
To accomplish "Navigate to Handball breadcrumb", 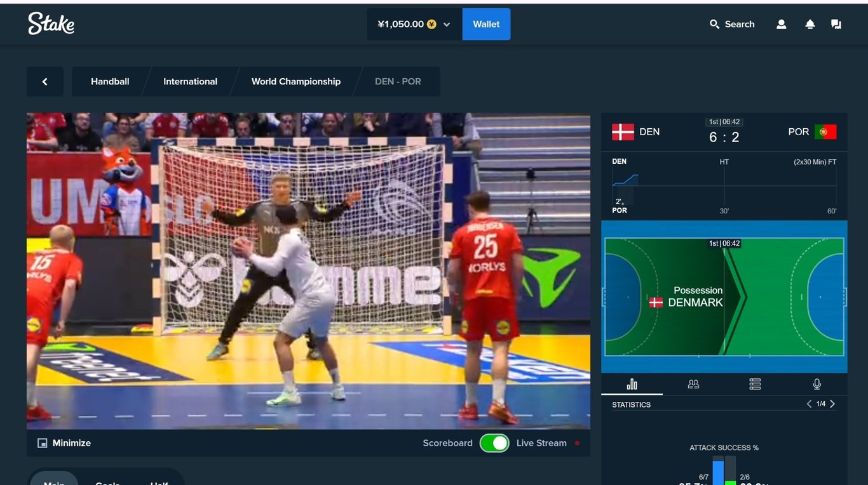I will pos(110,81).
